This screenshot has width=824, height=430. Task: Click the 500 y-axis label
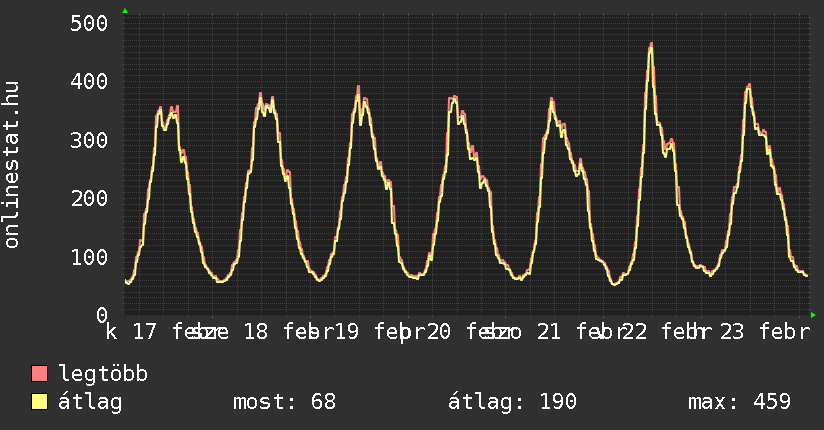pyautogui.click(x=87, y=23)
